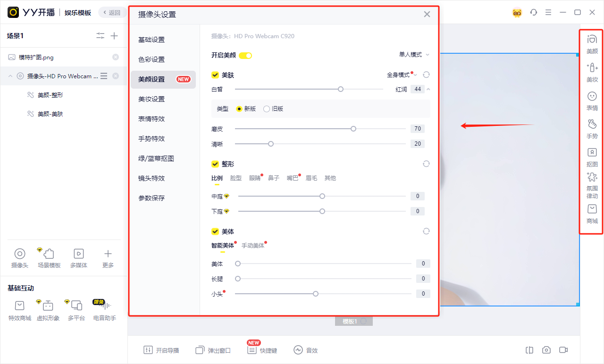The image size is (604, 364).
Task: Select 美妆设置 in the settings menu
Action: tap(151, 99)
